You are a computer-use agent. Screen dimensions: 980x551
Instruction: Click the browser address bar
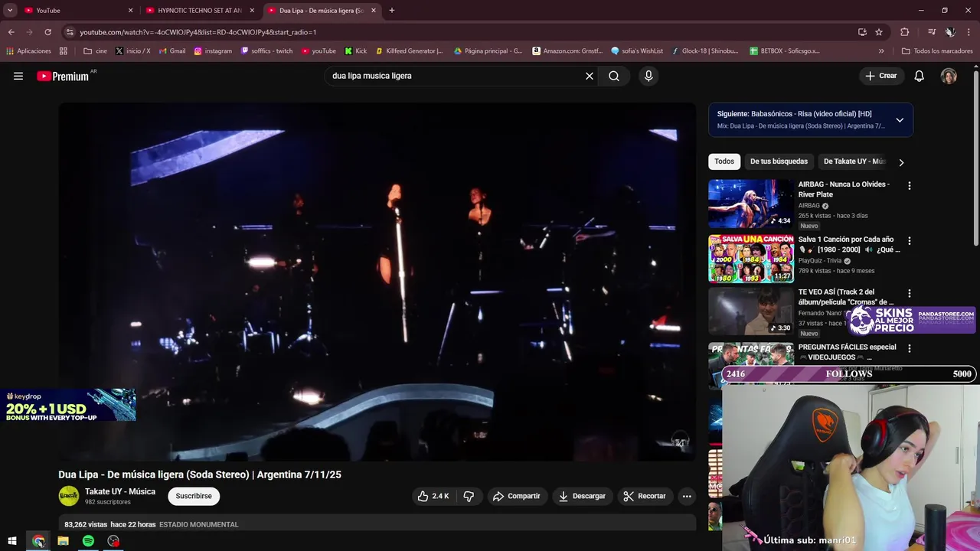[x=459, y=32]
